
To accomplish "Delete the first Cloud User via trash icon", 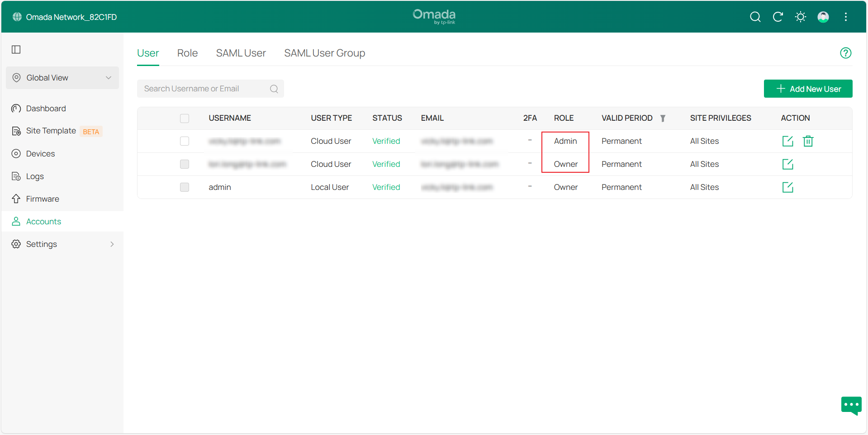I will click(x=808, y=141).
